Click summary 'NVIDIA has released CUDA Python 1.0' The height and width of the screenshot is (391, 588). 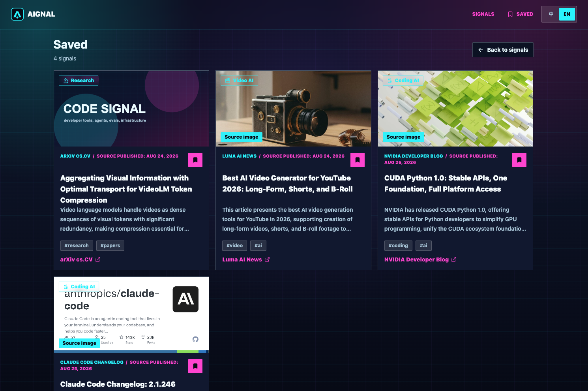point(455,219)
